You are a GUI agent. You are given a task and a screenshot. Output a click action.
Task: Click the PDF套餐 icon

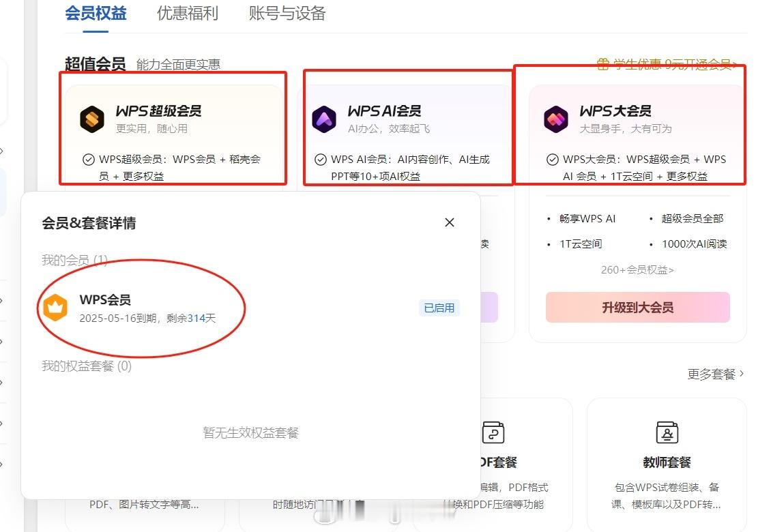493,432
